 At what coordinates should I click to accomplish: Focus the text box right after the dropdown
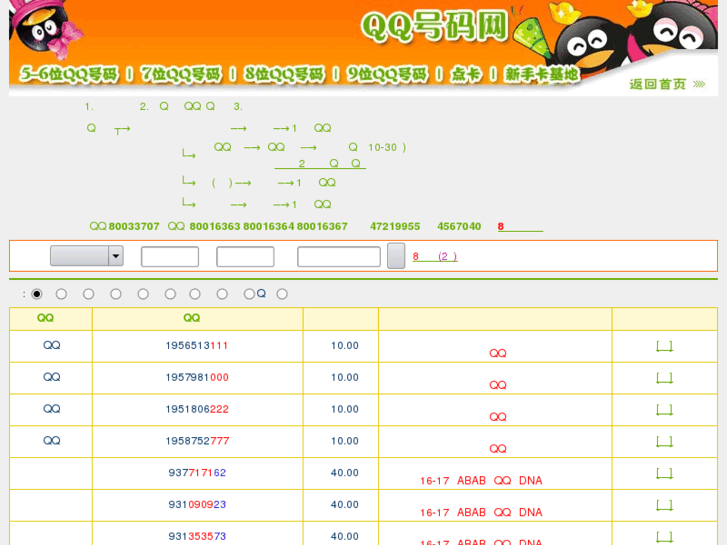pyautogui.click(x=170, y=256)
